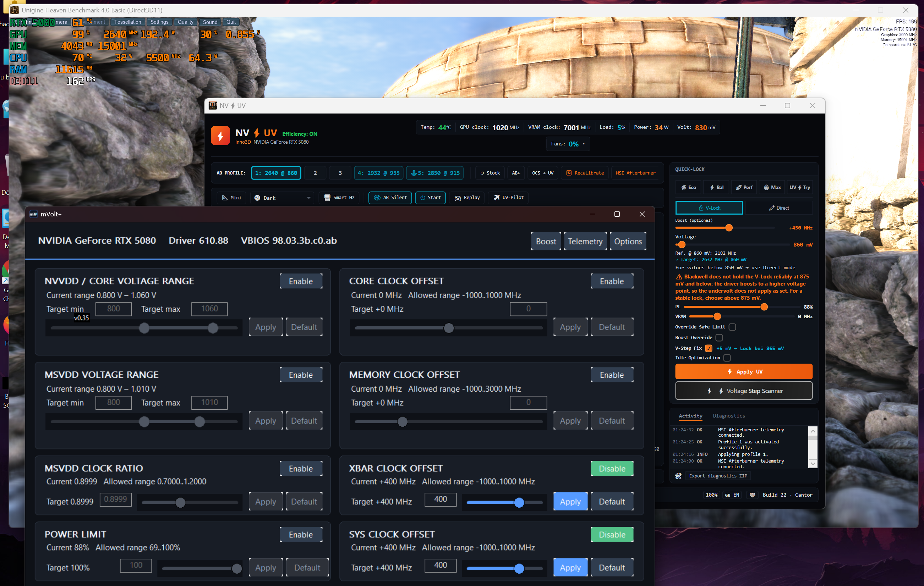This screenshot has height=586, width=924.
Task: Uncheck the V-Step Fix checkbox
Action: click(x=708, y=349)
